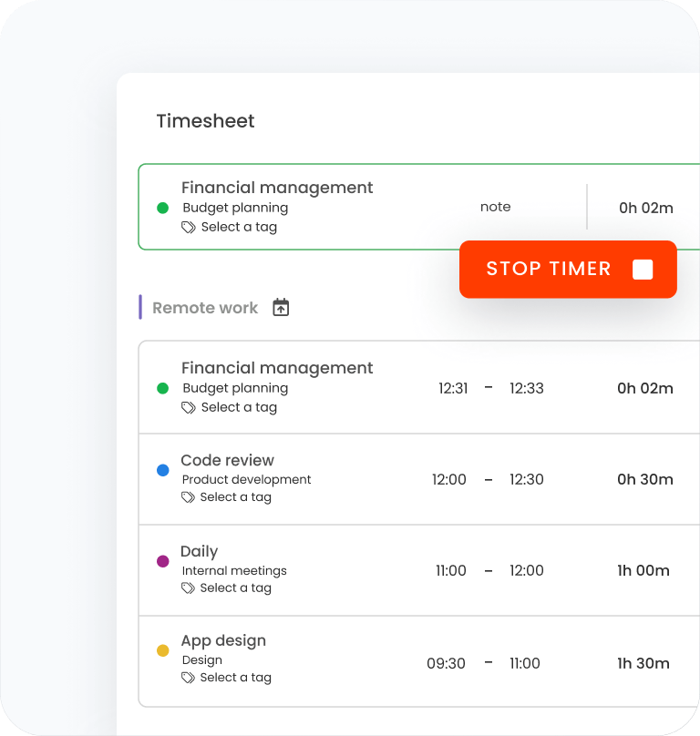
Task: Click blue dot next to Code review
Action: click(163, 470)
